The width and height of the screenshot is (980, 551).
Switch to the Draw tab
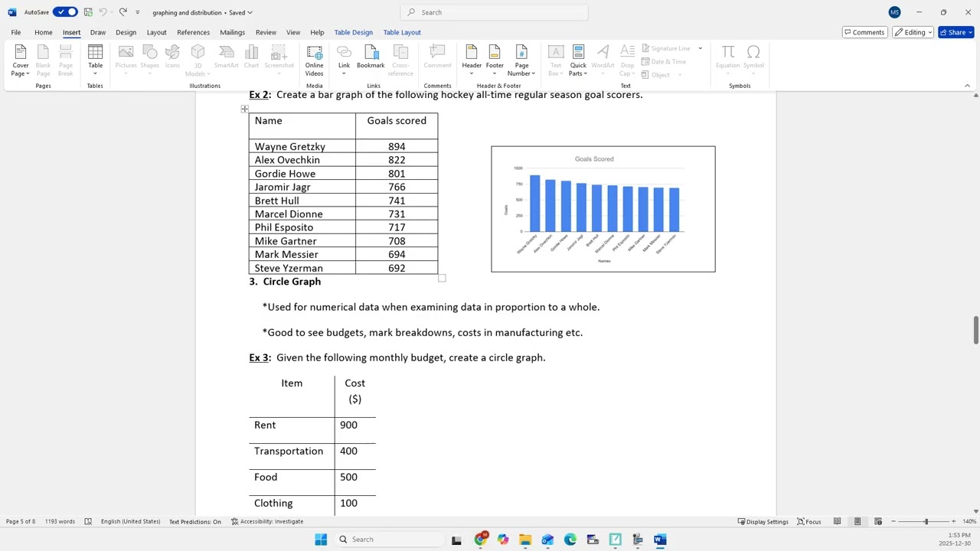(x=98, y=32)
